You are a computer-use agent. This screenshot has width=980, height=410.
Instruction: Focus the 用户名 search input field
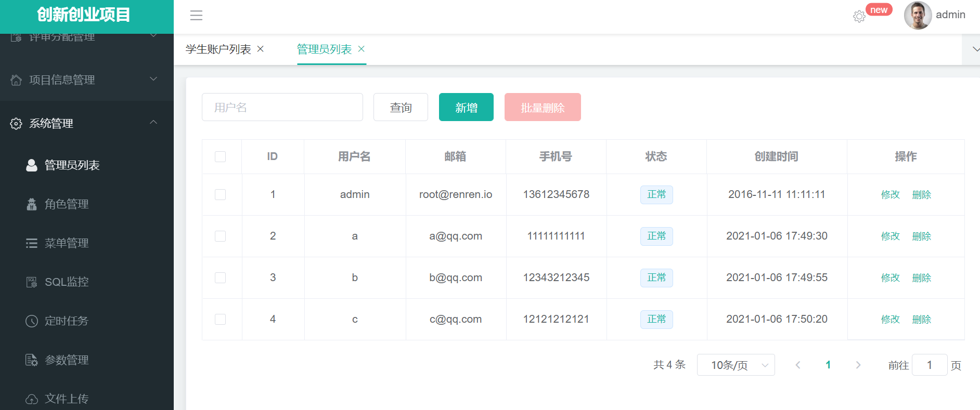(282, 107)
